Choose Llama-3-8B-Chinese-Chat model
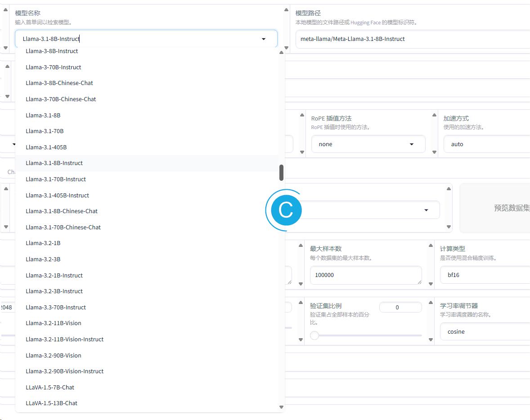The image size is (530, 420). (x=147, y=83)
